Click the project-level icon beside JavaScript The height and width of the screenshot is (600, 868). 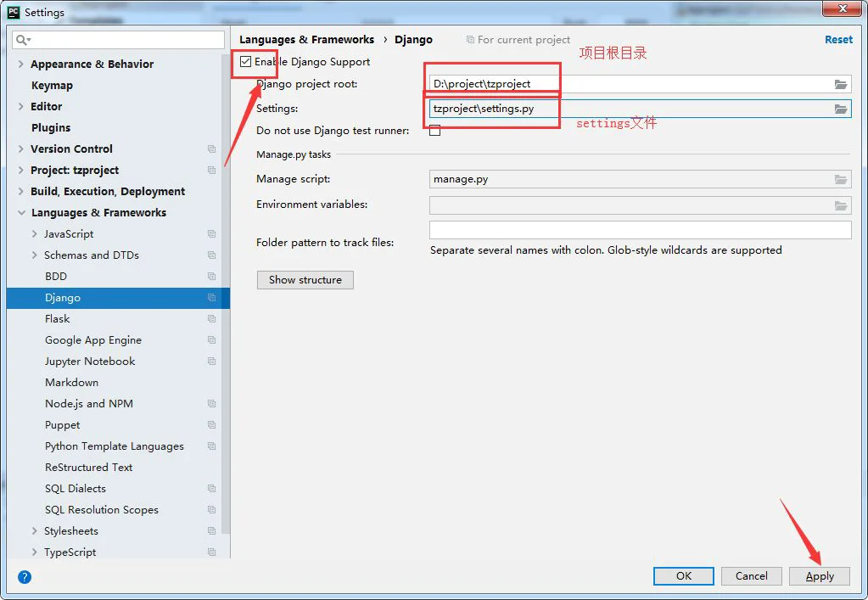coord(211,233)
